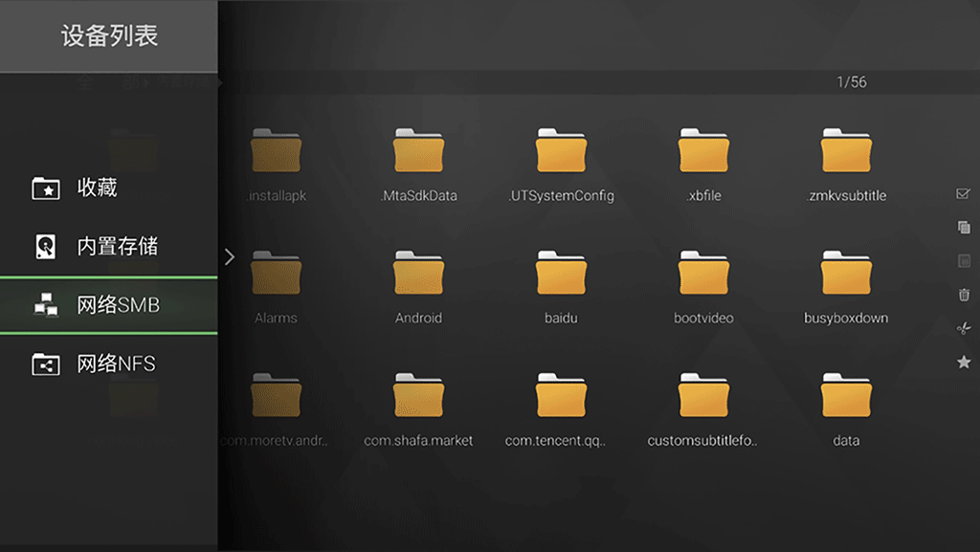Screen dimensions: 980x552
Task: Open the data folder
Action: (x=846, y=409)
